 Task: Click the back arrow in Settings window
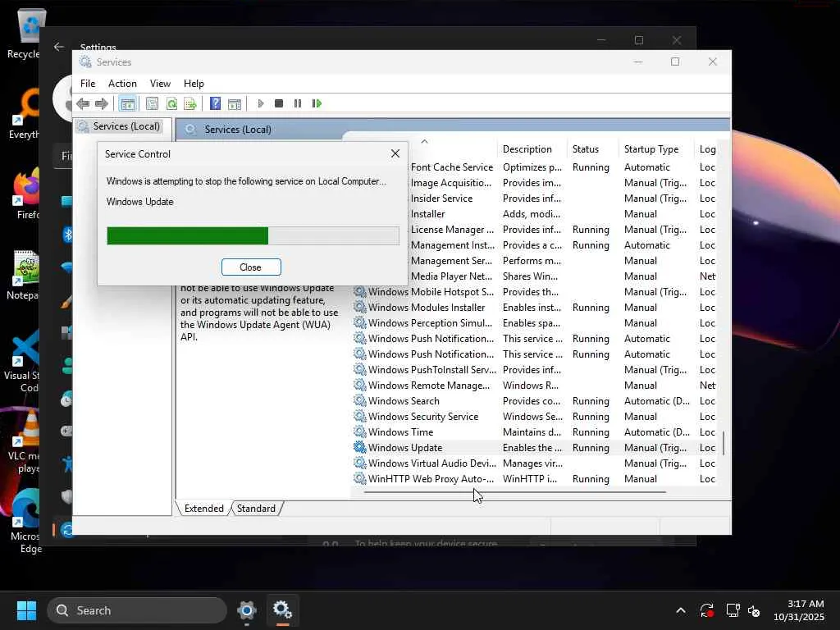(x=59, y=47)
